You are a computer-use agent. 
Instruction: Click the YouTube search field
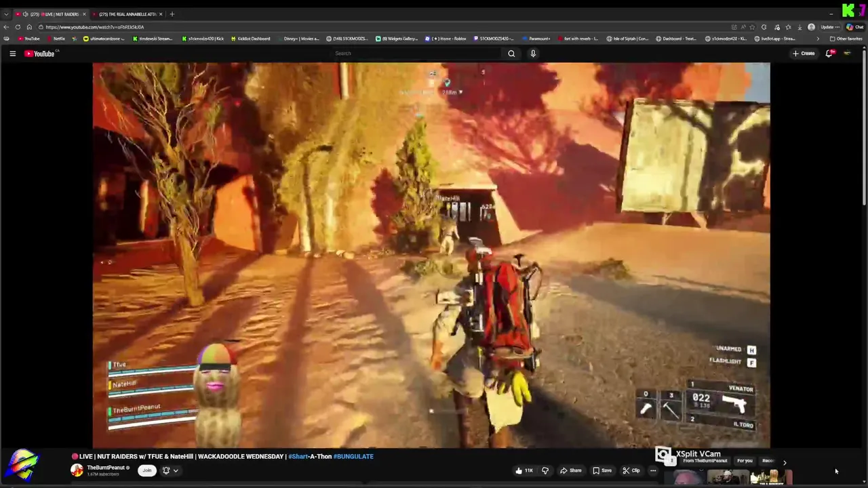point(416,54)
